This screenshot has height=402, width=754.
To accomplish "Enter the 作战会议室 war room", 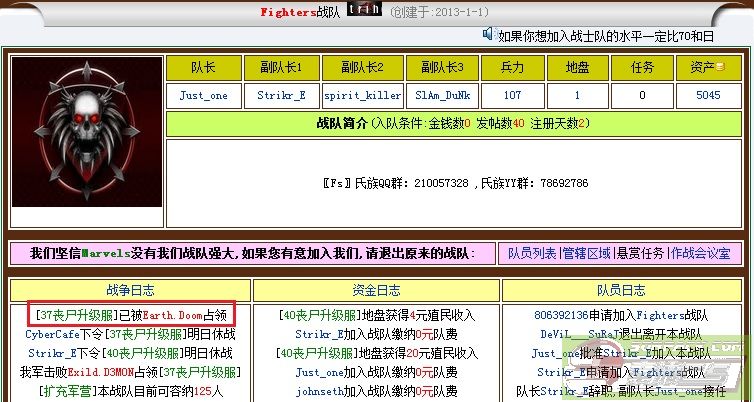I will [x=702, y=254].
